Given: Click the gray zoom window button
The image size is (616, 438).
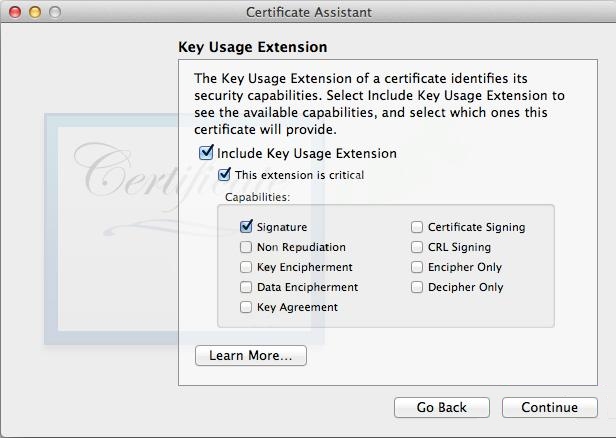Looking at the screenshot, I should pyautogui.click(x=55, y=12).
